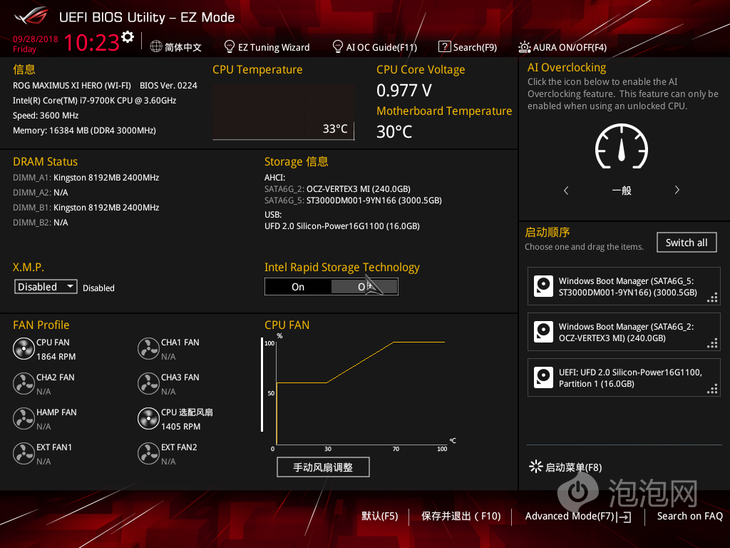
Task: Select the CHA3 FAN icon
Action: click(x=149, y=384)
